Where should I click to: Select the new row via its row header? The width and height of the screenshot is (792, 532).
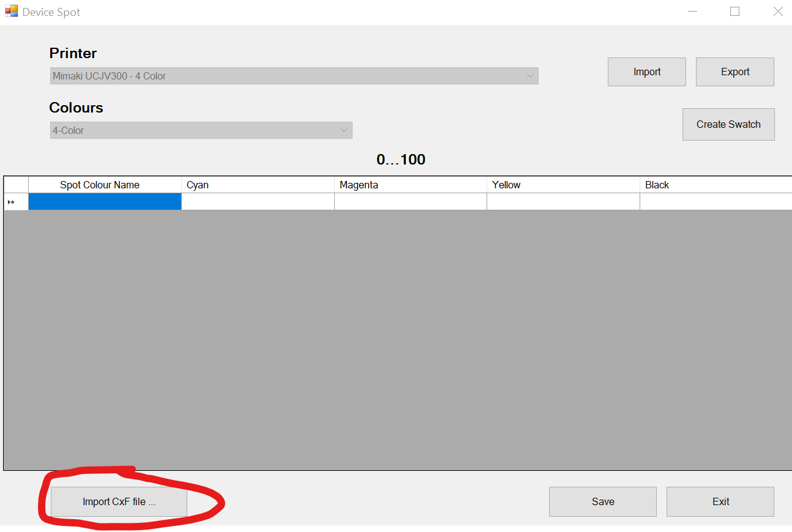[16, 202]
